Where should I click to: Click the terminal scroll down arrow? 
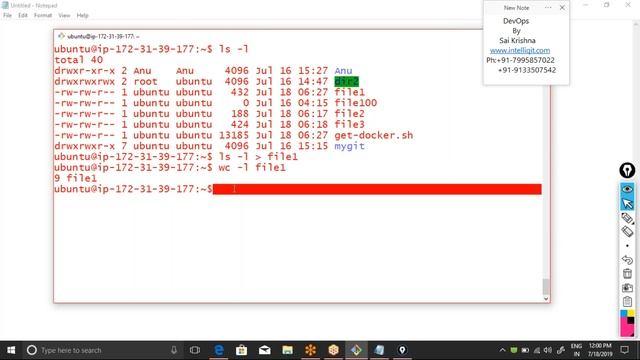[x=546, y=299]
